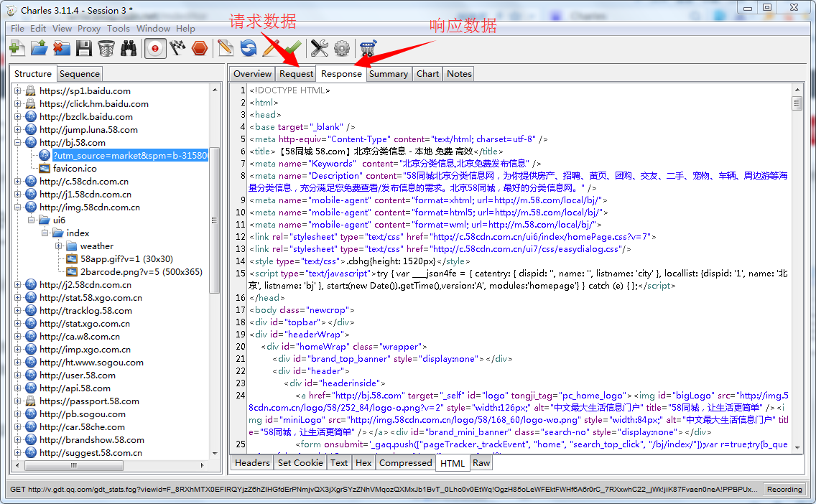The height and width of the screenshot is (504, 816).
Task: Click the status bar GET request text
Action: point(384,490)
